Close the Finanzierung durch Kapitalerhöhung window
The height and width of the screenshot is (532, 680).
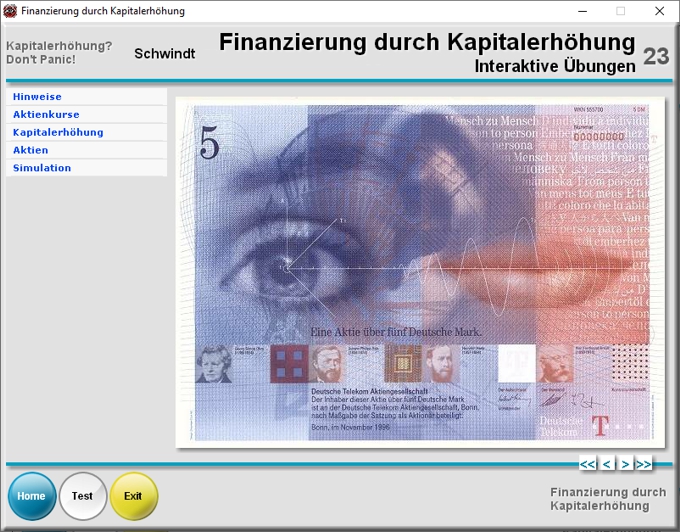(659, 11)
